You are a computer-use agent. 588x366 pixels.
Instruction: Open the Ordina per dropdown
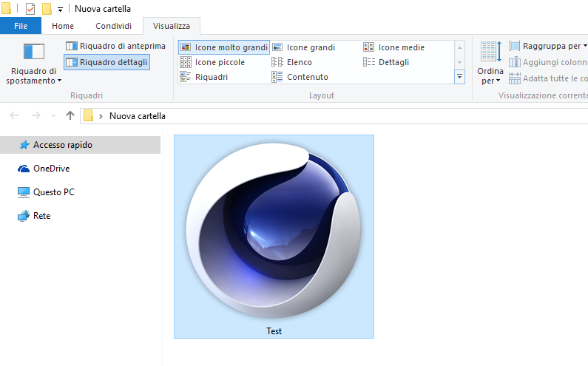click(490, 63)
